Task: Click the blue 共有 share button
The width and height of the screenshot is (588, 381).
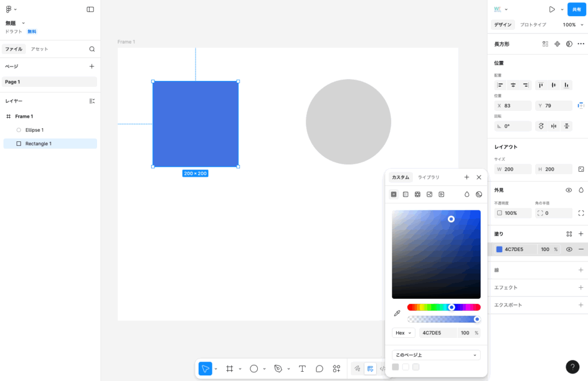Action: pos(577,10)
